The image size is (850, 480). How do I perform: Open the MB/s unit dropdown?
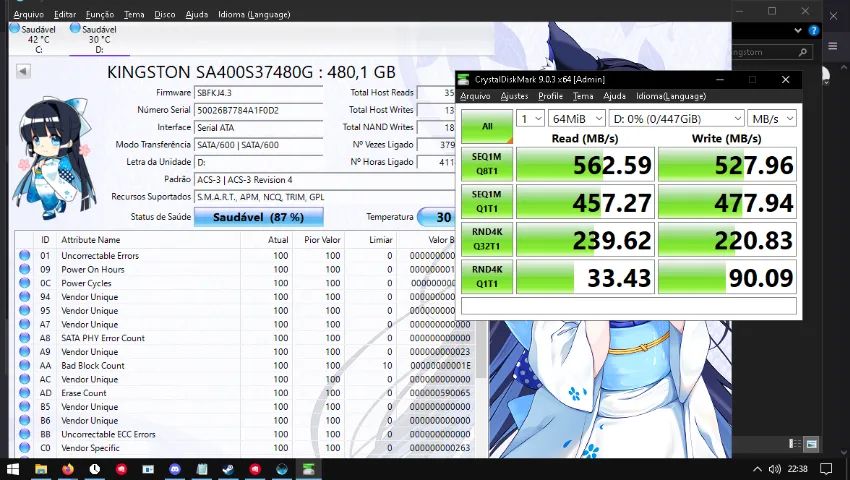[x=772, y=118]
